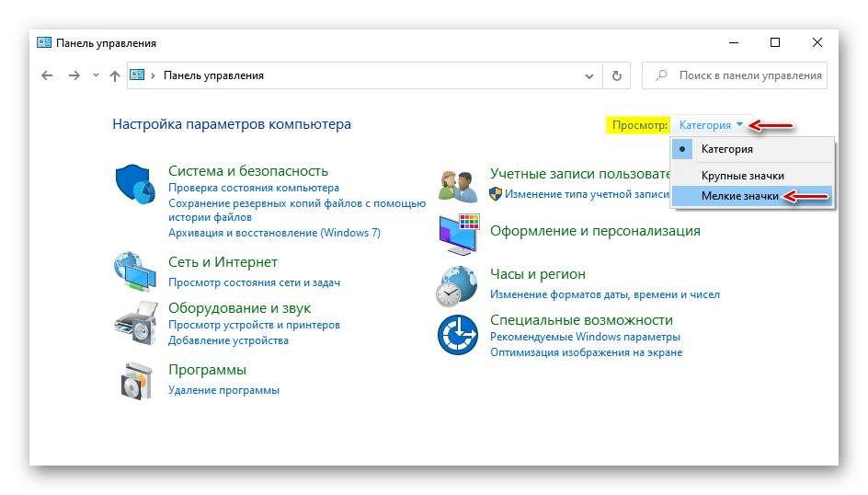Open Оформление и персонализация category

point(595,231)
